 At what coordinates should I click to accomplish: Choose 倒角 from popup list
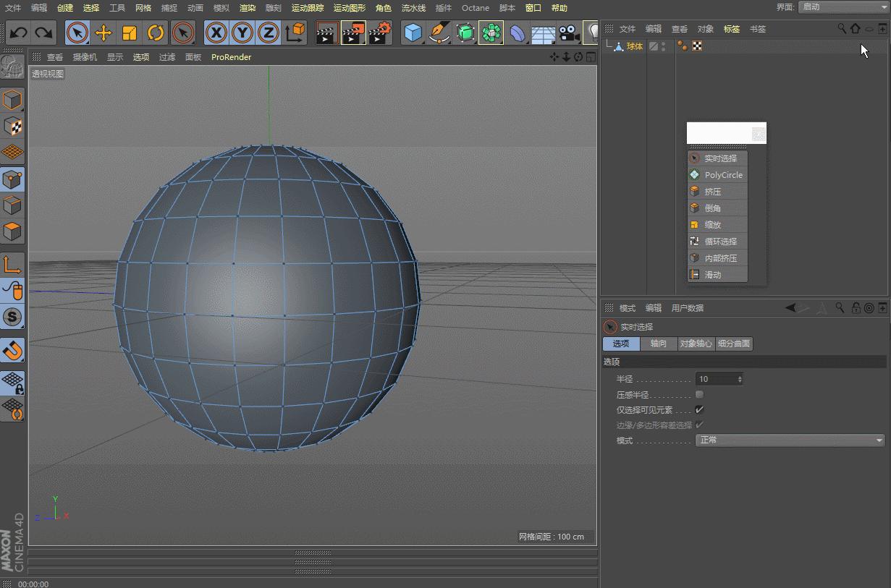pyautogui.click(x=717, y=208)
